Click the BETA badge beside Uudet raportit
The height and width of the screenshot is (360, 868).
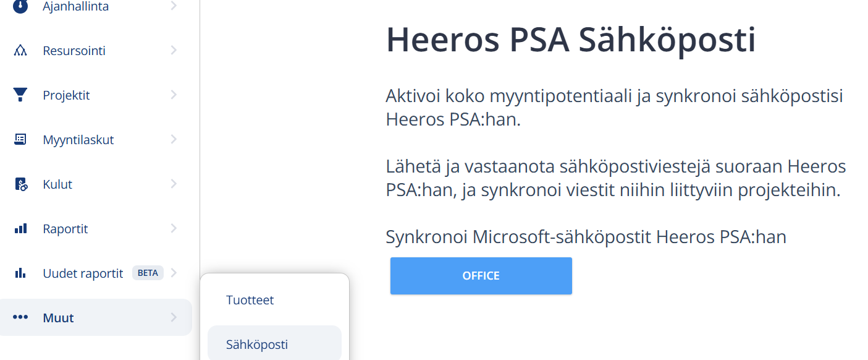click(148, 273)
